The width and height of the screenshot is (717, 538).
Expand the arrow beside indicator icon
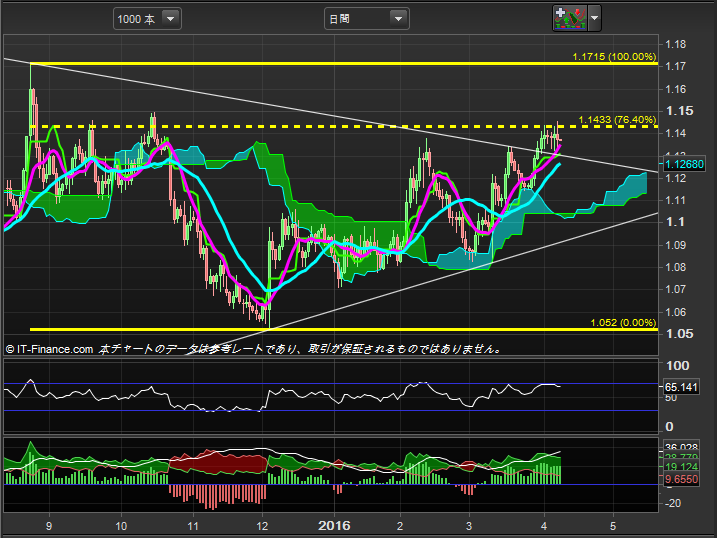(594, 19)
